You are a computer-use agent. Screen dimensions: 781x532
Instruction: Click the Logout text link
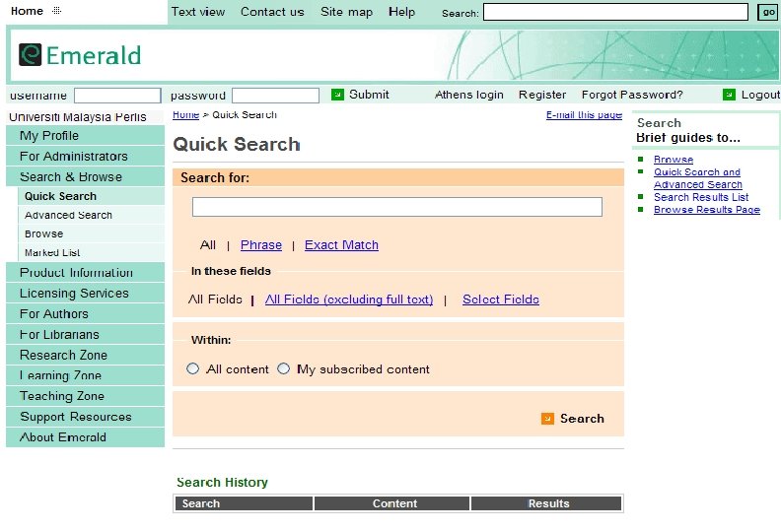click(x=760, y=95)
